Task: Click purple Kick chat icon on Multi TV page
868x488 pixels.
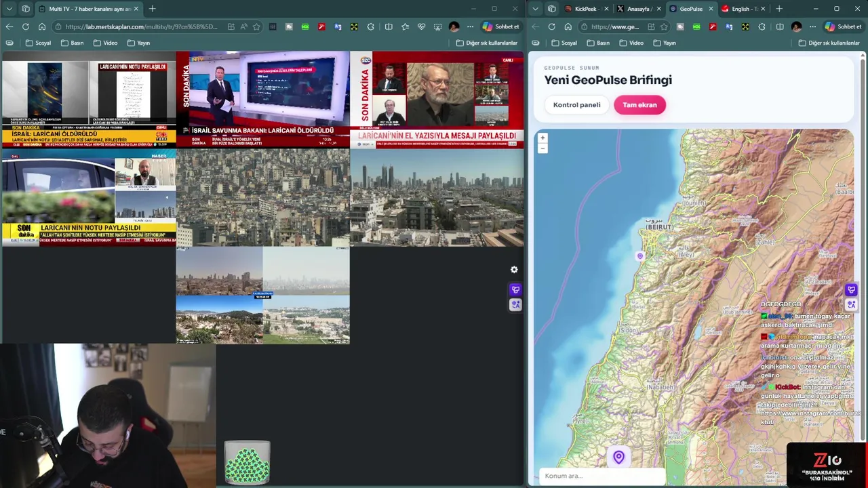Action: tap(515, 290)
